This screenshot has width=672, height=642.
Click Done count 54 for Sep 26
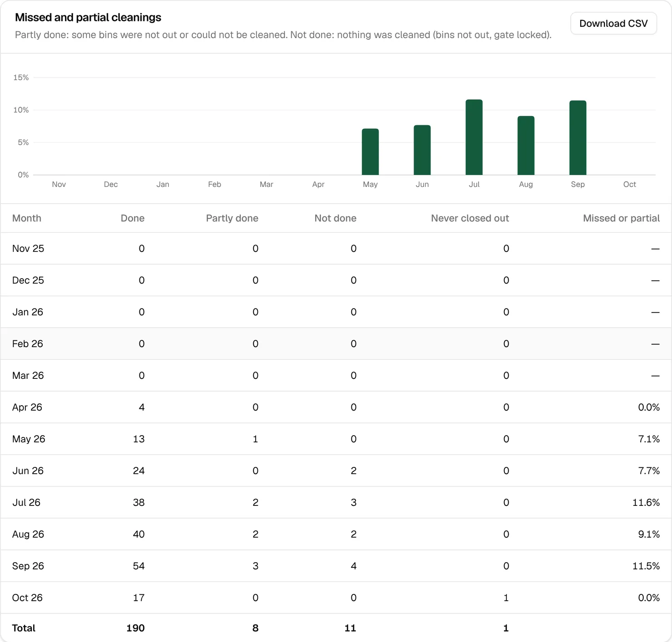pos(139,566)
